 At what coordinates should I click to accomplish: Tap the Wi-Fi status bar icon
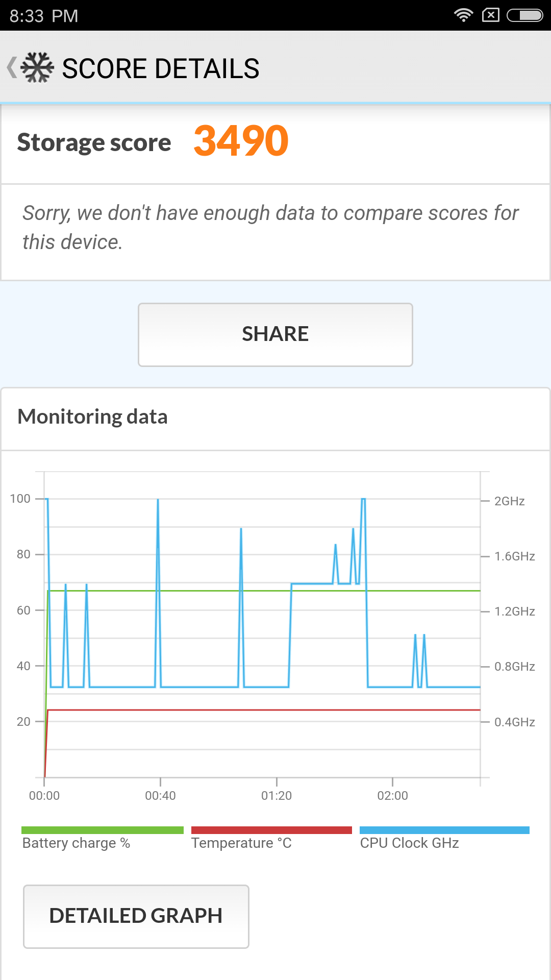(463, 15)
